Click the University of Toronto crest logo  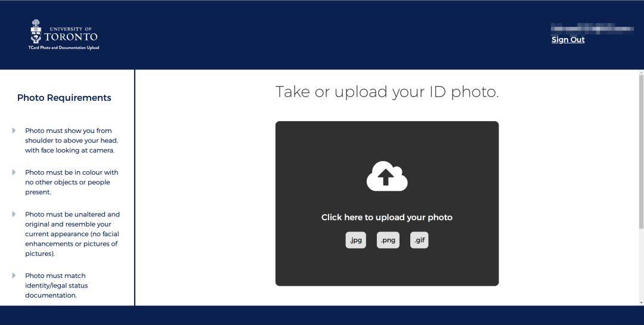pyautogui.click(x=36, y=31)
